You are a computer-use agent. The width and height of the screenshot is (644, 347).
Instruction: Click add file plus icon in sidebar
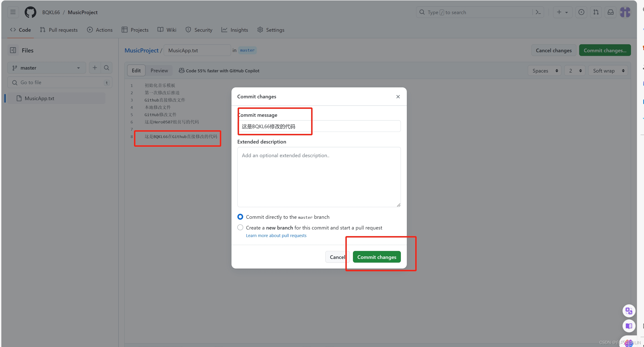[95, 68]
